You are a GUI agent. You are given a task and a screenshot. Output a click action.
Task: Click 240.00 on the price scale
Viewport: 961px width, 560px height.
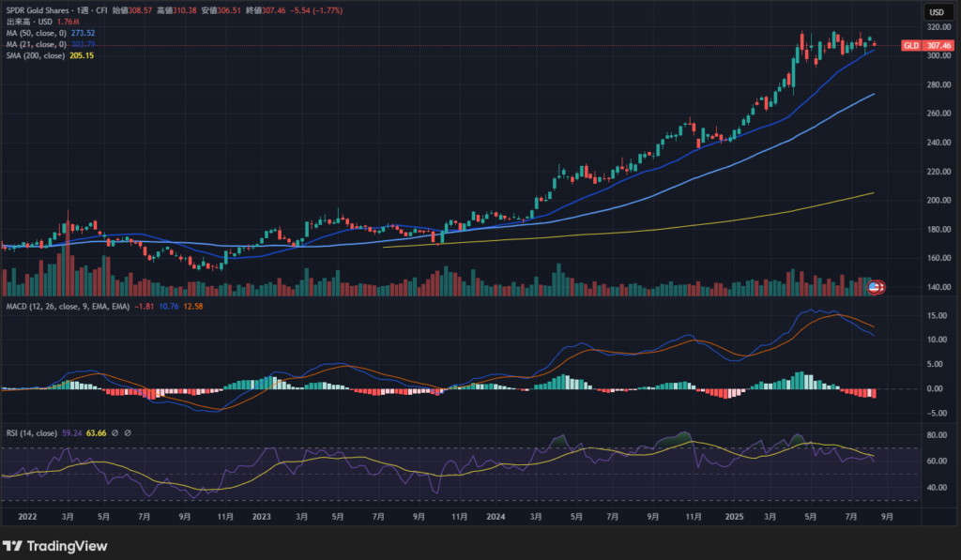pos(938,143)
